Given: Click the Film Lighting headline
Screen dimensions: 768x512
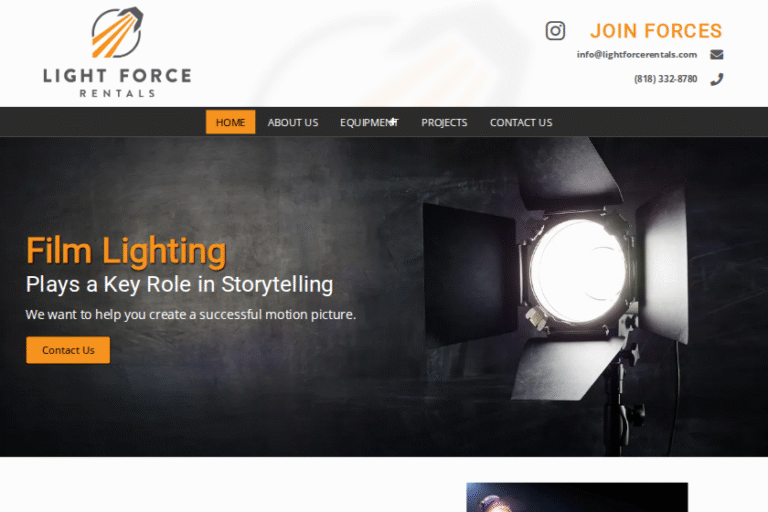Looking at the screenshot, I should tap(126, 251).
